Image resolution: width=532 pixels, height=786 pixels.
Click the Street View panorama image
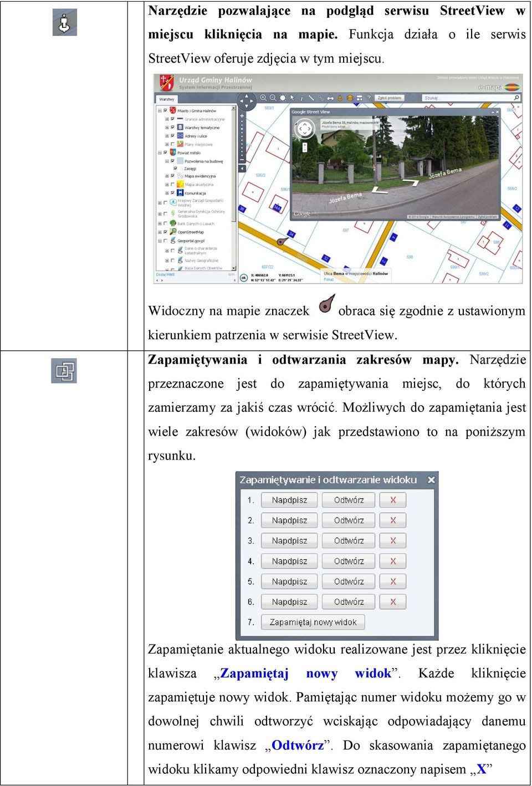click(395, 167)
